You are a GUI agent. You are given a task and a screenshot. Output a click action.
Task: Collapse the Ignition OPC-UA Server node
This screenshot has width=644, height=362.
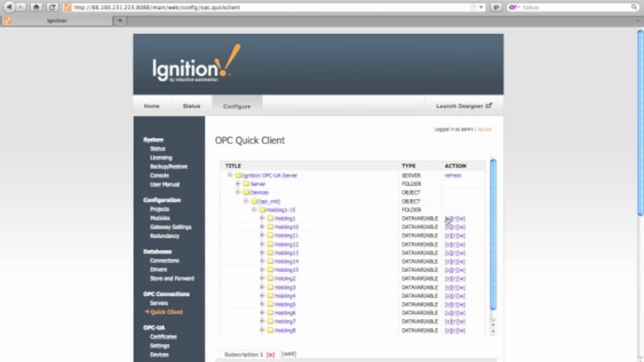click(x=229, y=175)
